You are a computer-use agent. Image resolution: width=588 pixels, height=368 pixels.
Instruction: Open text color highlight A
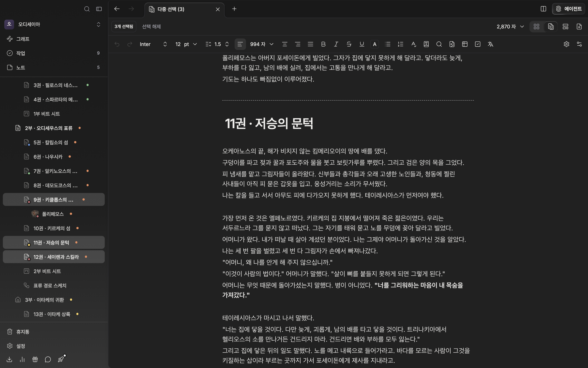(375, 44)
